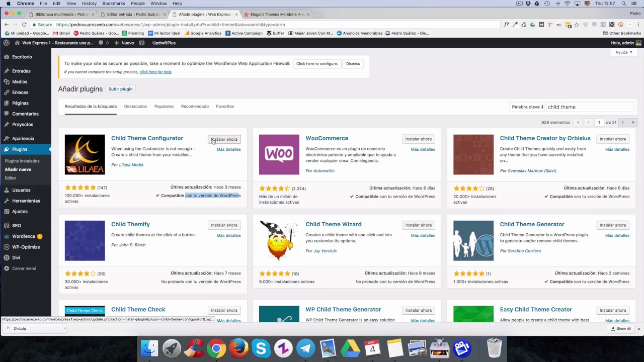Install Child Theme Configurator now

pyautogui.click(x=224, y=139)
